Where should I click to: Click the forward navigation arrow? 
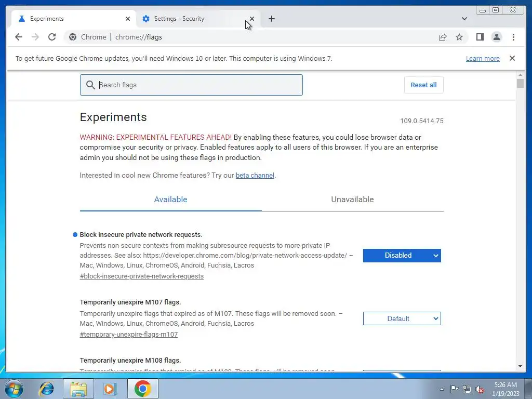click(35, 37)
